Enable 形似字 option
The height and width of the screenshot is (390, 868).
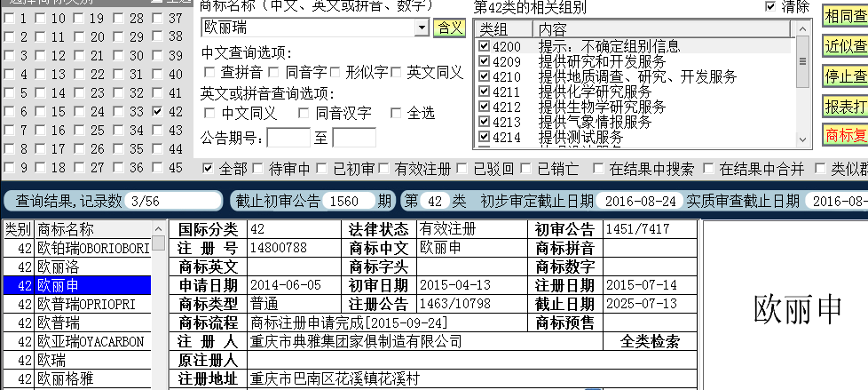[335, 72]
